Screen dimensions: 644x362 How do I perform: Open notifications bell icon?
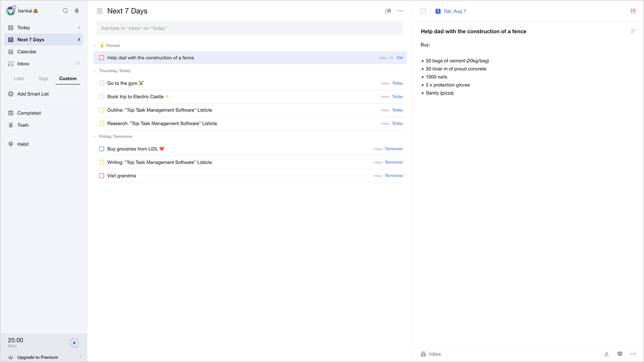pos(77,11)
